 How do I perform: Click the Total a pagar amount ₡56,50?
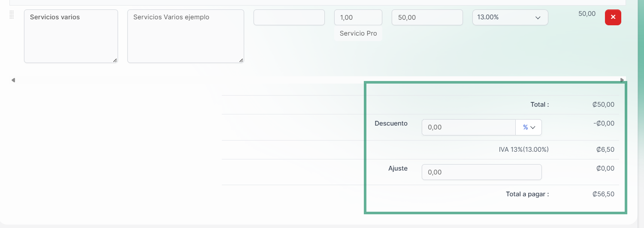[x=603, y=194]
